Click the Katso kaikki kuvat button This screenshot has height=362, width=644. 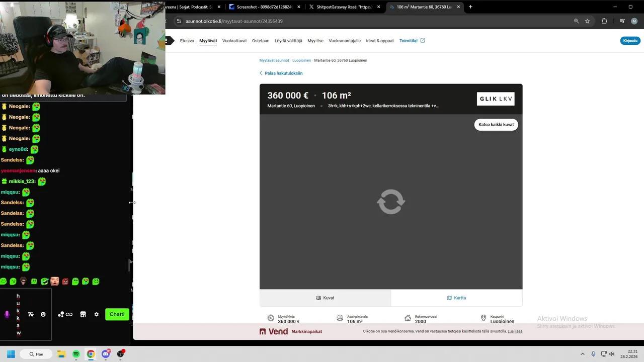(496, 124)
